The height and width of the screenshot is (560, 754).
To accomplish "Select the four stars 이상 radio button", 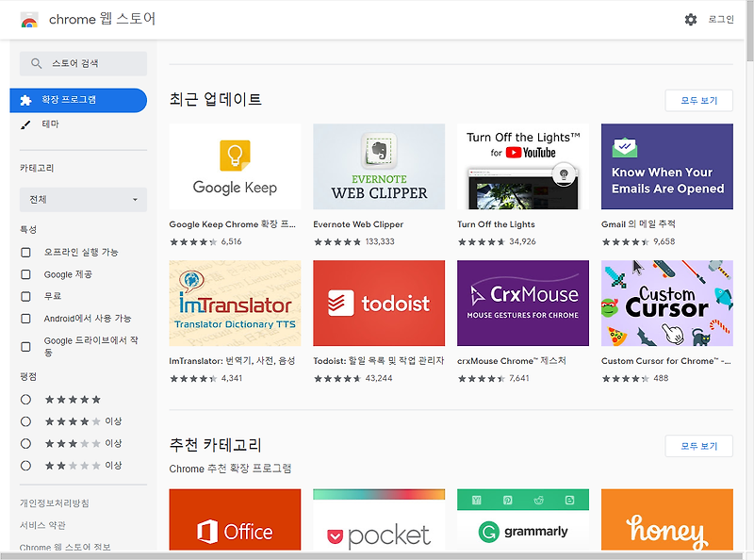I will [x=26, y=421].
